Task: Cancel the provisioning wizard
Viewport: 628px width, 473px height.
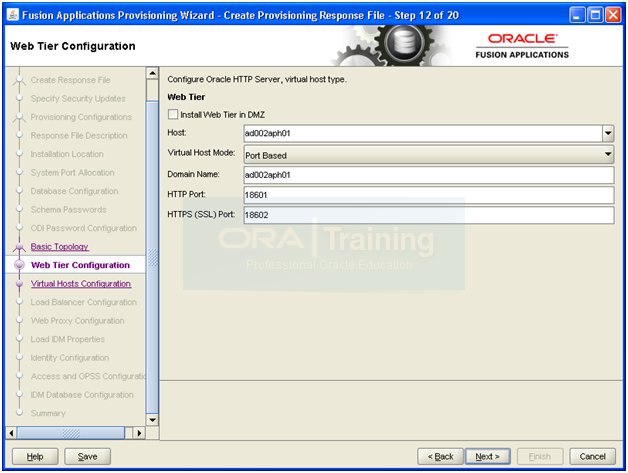Action: click(x=592, y=456)
